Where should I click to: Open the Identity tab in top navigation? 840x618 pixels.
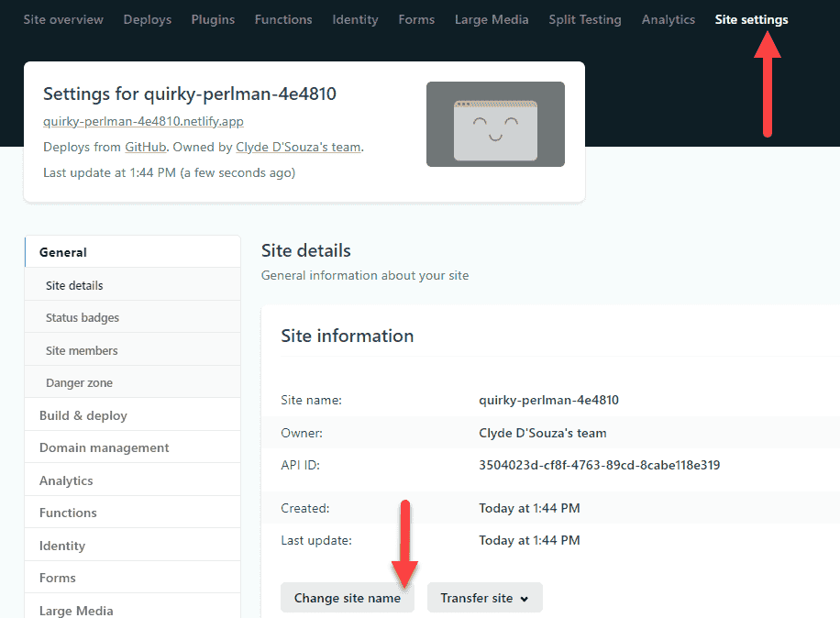pos(355,20)
